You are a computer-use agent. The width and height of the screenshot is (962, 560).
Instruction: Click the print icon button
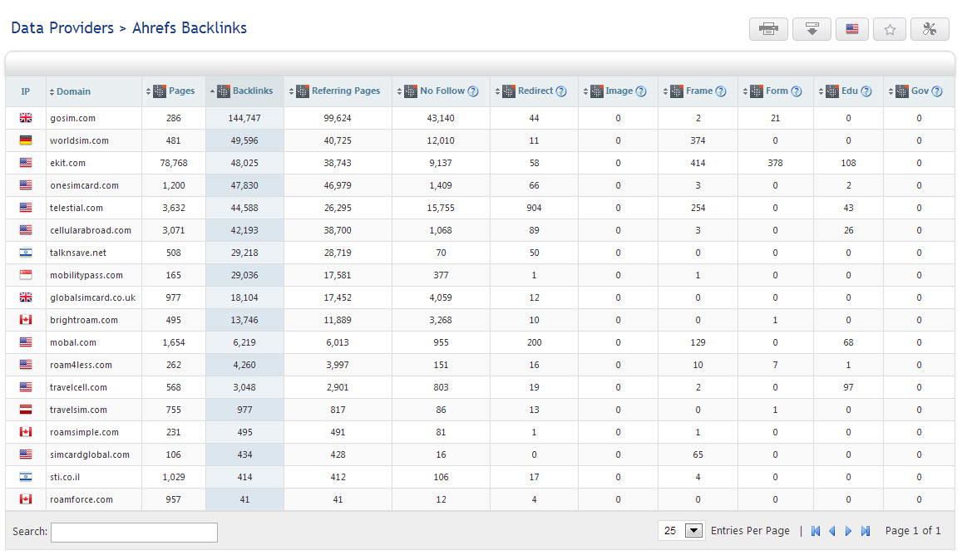(x=768, y=29)
